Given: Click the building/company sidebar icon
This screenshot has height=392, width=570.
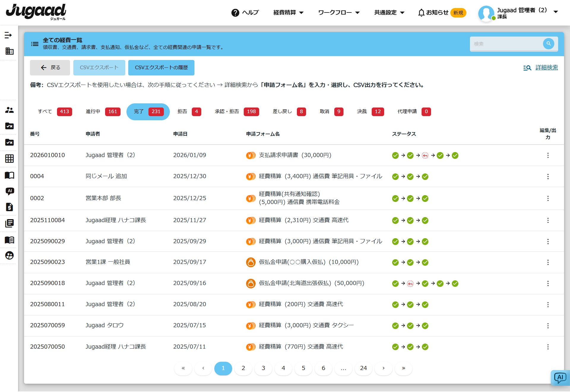Looking at the screenshot, I should point(9,51).
